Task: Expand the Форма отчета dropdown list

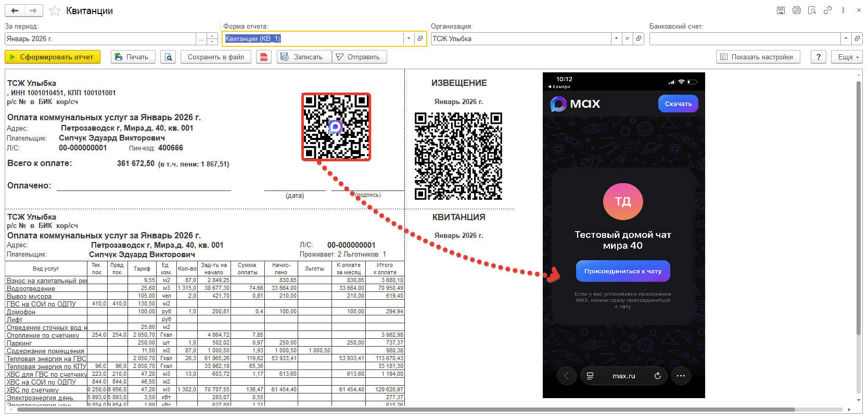Action: click(x=409, y=39)
